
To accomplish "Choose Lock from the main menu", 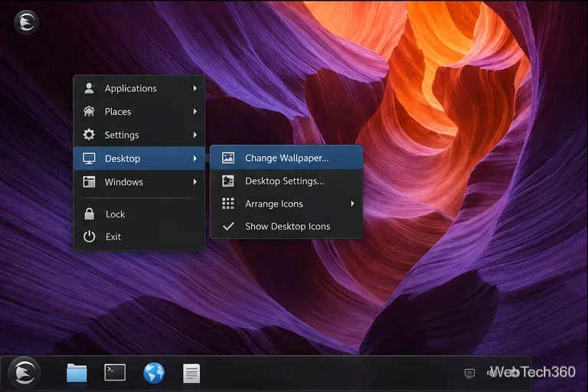I will tap(139, 214).
